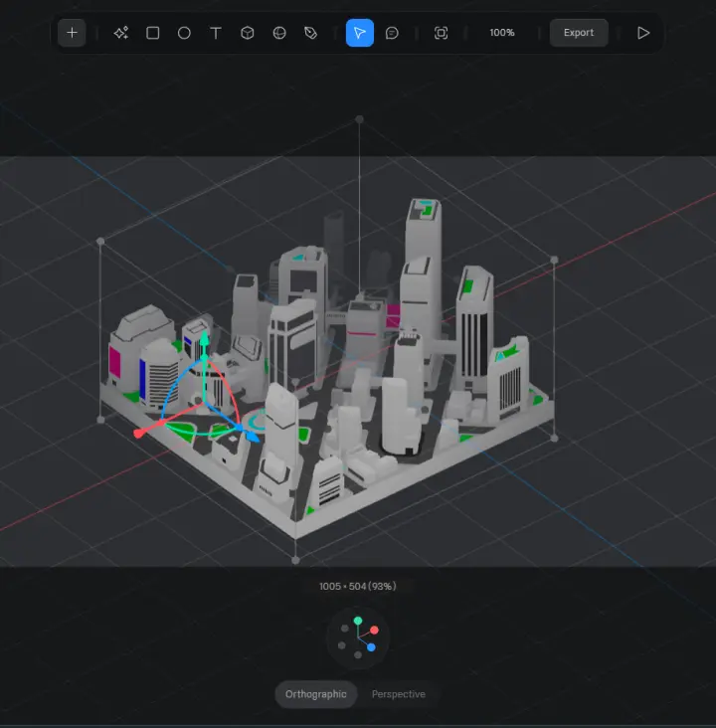Click the top bounding box corner handle
Viewport: 716px width, 728px height.
point(359,119)
